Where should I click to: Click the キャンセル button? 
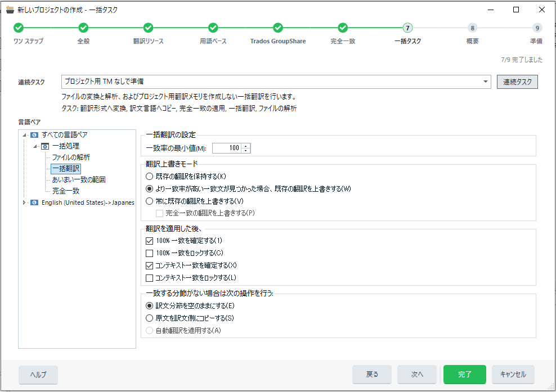[x=513, y=374]
